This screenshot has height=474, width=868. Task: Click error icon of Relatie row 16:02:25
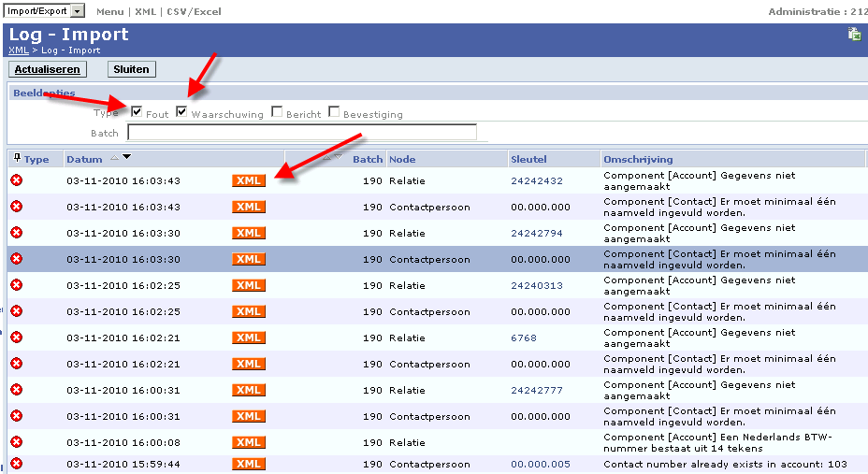[17, 285]
